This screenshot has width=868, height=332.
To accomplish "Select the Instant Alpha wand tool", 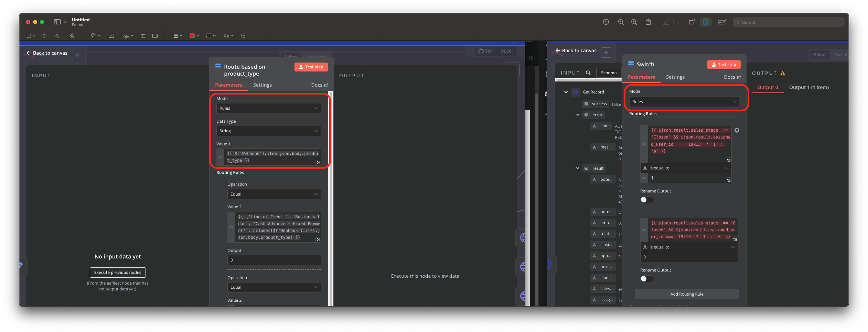I will pos(43,36).
